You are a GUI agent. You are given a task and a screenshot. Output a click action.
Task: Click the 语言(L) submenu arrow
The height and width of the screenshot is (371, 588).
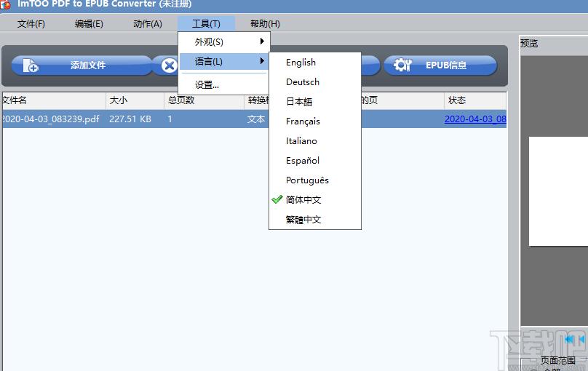click(x=263, y=60)
